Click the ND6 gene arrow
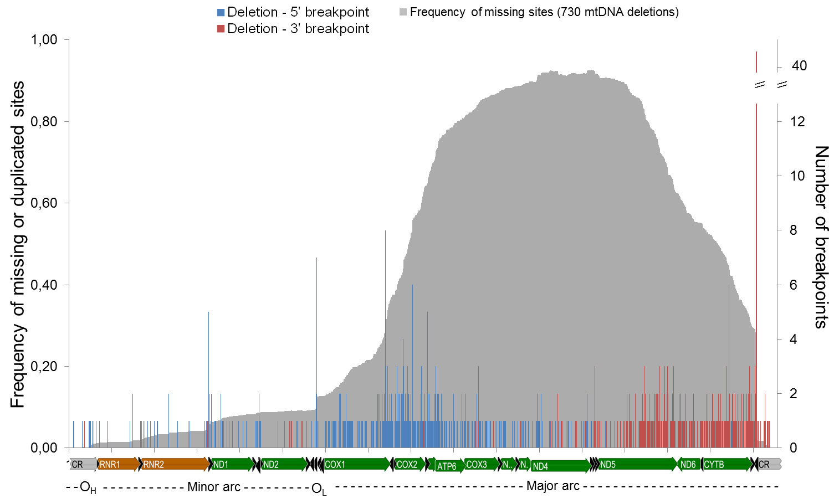This screenshot has width=839, height=504. click(x=689, y=464)
